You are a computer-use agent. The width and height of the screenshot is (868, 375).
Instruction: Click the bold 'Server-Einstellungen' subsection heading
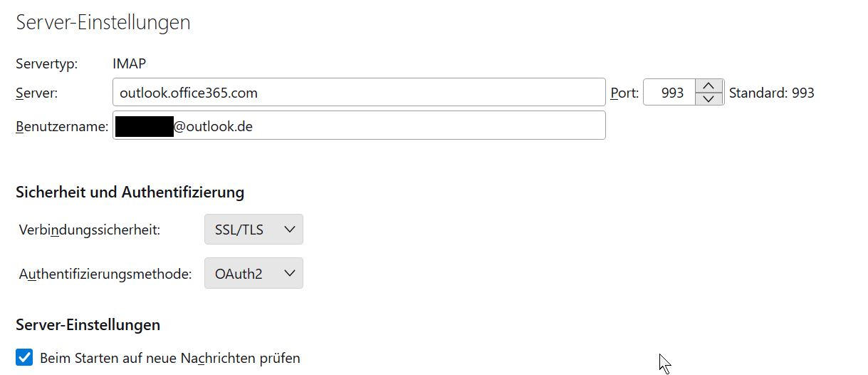pyautogui.click(x=88, y=325)
